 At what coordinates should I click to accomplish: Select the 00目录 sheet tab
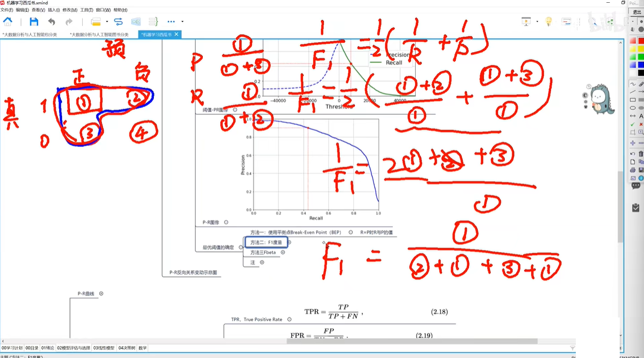32,348
